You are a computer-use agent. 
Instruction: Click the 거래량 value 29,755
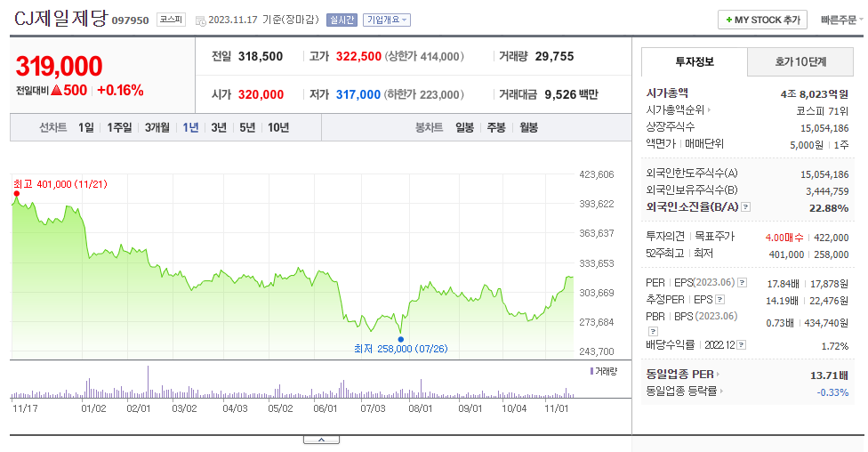[554, 56]
